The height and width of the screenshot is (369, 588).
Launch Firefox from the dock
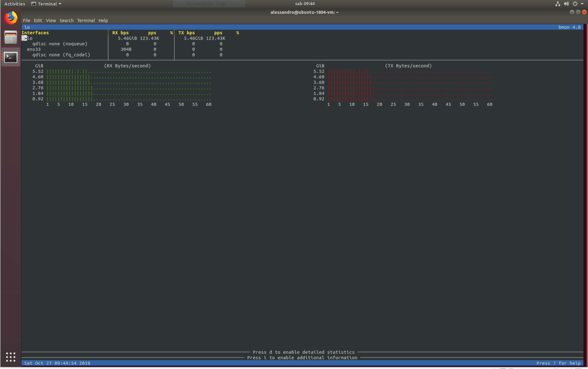pyautogui.click(x=10, y=18)
